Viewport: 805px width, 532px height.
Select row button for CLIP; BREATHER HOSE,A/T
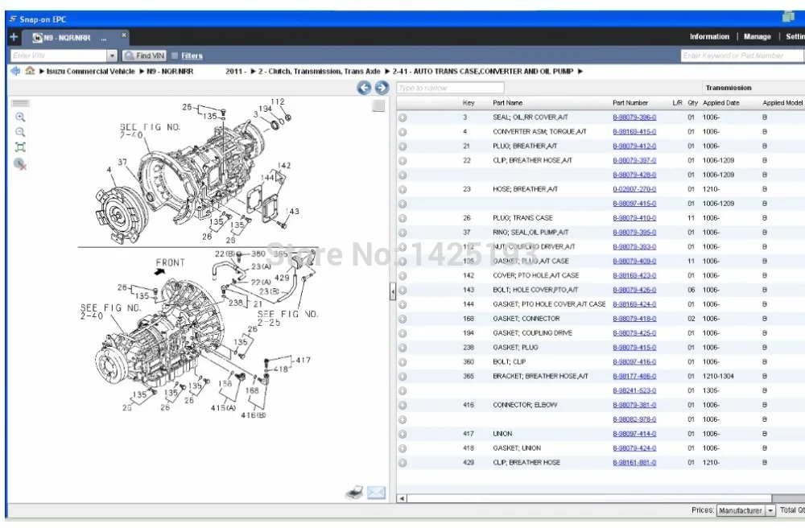pyautogui.click(x=402, y=161)
